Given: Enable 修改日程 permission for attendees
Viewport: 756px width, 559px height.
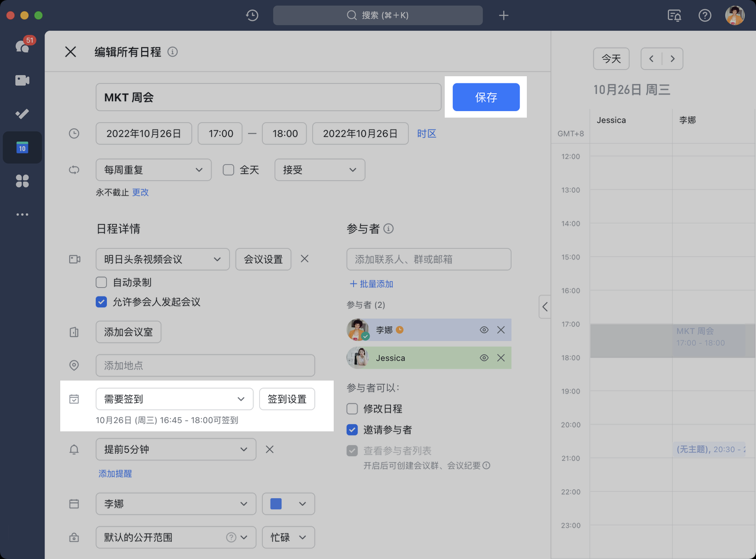Looking at the screenshot, I should point(353,409).
